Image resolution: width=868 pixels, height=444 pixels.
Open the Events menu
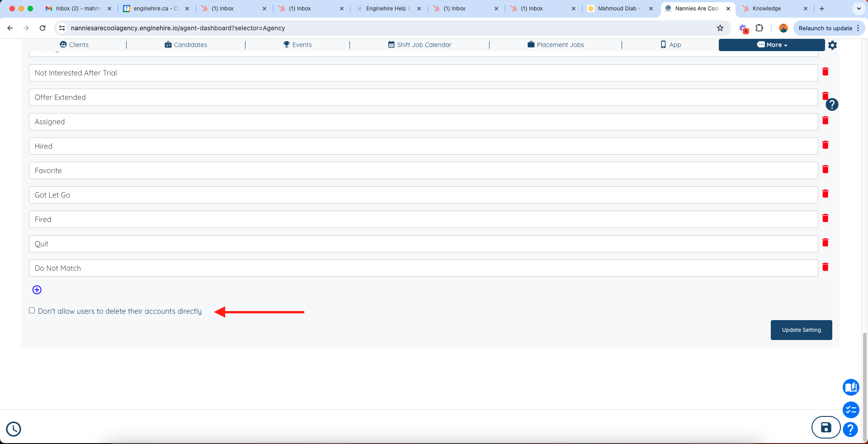(x=297, y=45)
